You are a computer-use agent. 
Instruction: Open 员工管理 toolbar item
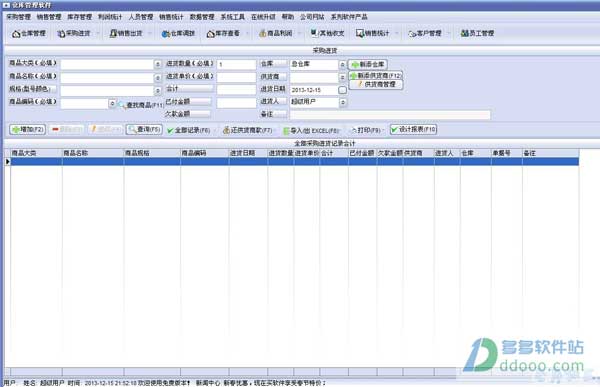click(477, 34)
